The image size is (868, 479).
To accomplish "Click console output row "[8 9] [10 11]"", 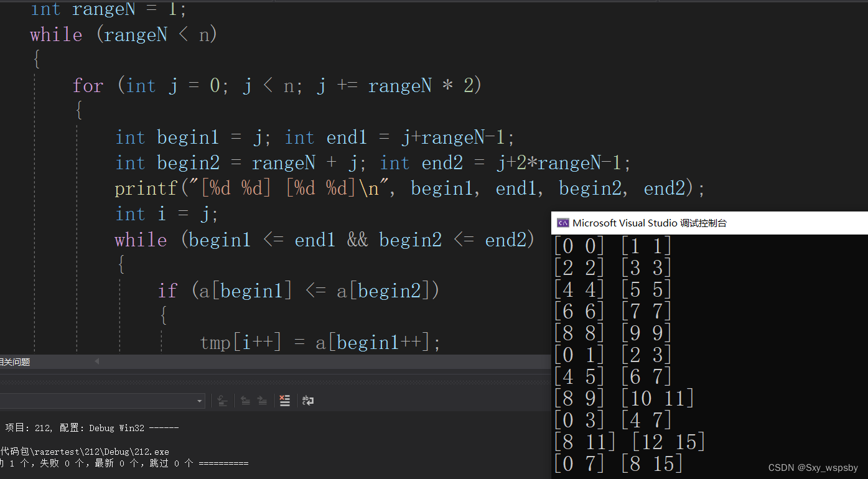I will coord(623,399).
